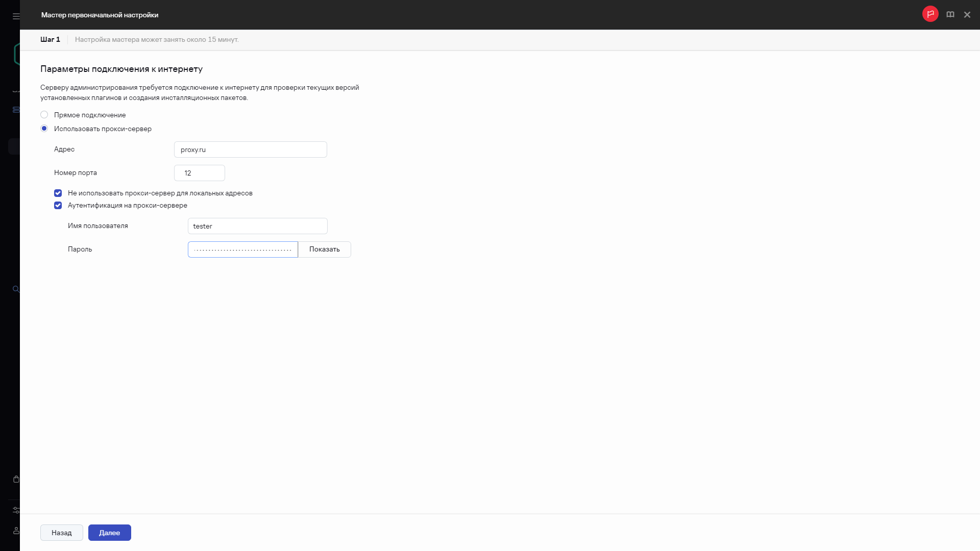Click the server icon in sidebar
Viewport: 980px width, 551px height.
click(x=16, y=110)
